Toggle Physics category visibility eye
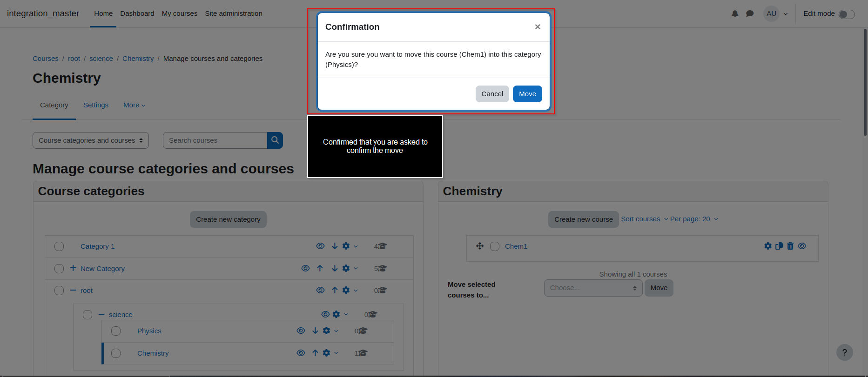Screen dimensions: 868x377 point(301,331)
